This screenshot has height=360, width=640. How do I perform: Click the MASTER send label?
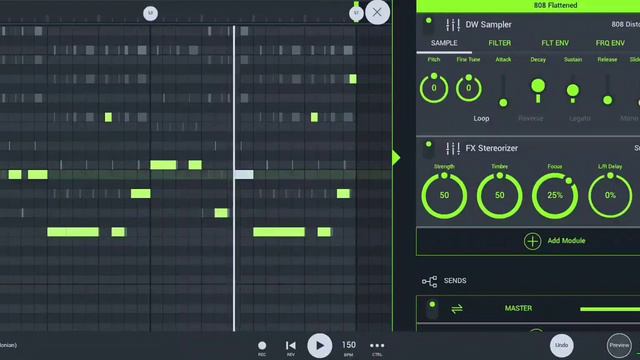coord(518,308)
